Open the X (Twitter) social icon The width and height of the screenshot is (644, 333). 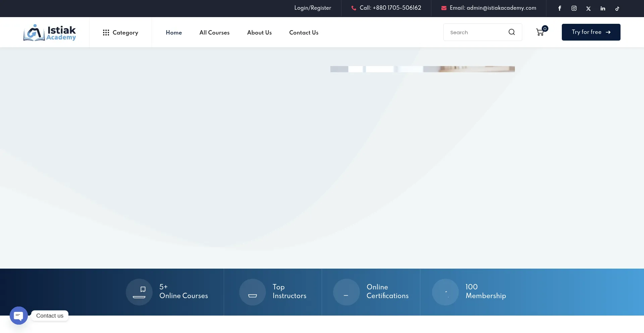[588, 8]
